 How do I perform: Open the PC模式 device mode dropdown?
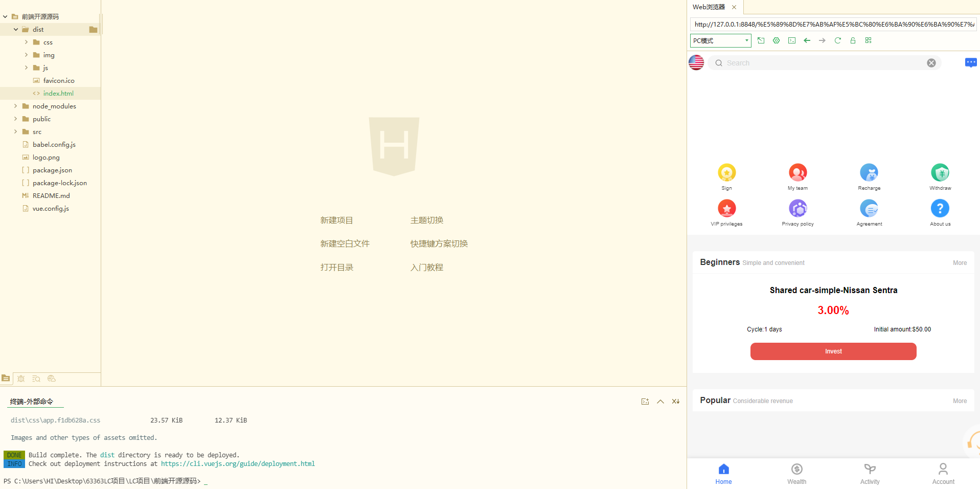tap(720, 40)
